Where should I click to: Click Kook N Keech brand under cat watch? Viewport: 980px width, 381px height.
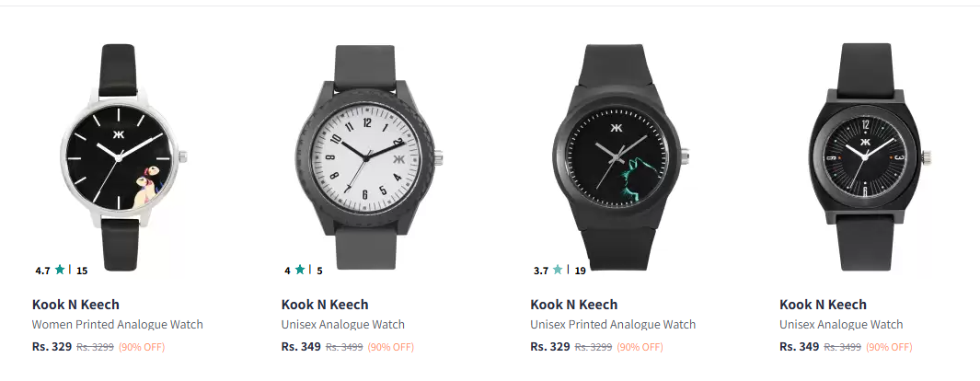pyautogui.click(x=574, y=305)
